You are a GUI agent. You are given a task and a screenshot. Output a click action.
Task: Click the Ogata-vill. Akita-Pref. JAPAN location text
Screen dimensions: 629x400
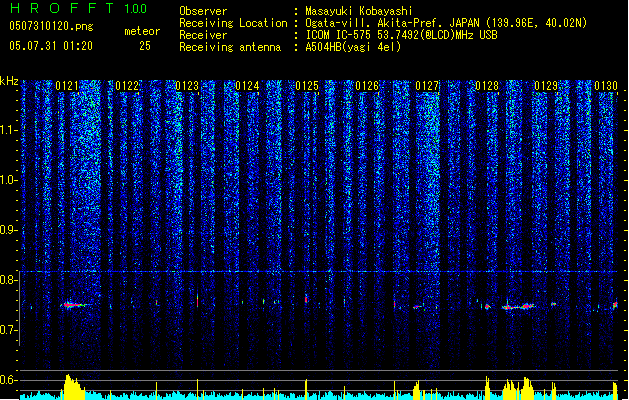pos(446,23)
